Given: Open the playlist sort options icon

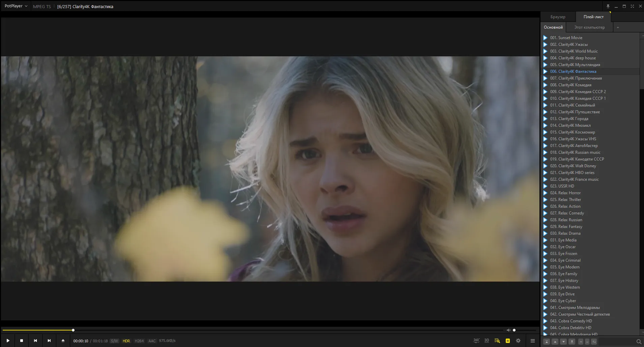Looking at the screenshot, I should [x=594, y=342].
